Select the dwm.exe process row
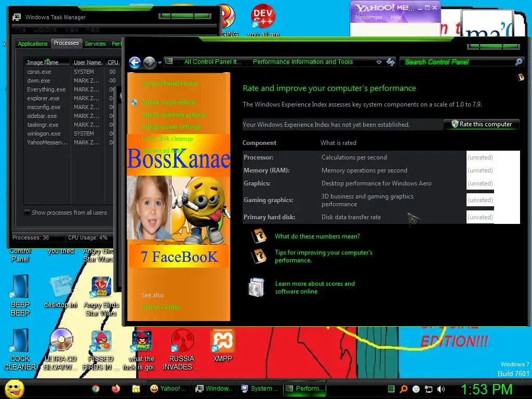532x399 pixels. [x=70, y=81]
